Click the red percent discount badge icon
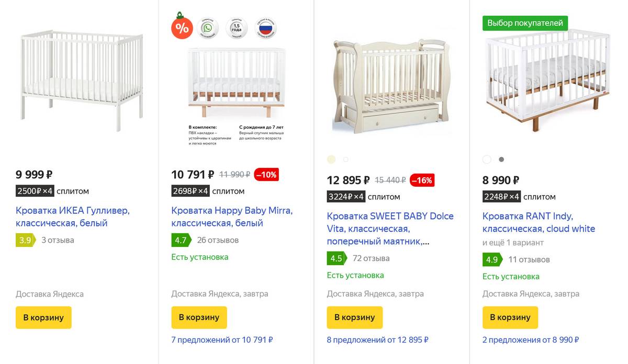This screenshot has width=628, height=364. [x=182, y=28]
